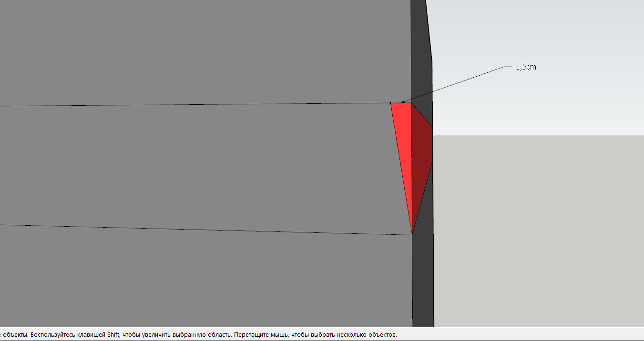This screenshot has height=341, width=644.
Task: Select the gray face below the lower line
Action: click(205, 281)
